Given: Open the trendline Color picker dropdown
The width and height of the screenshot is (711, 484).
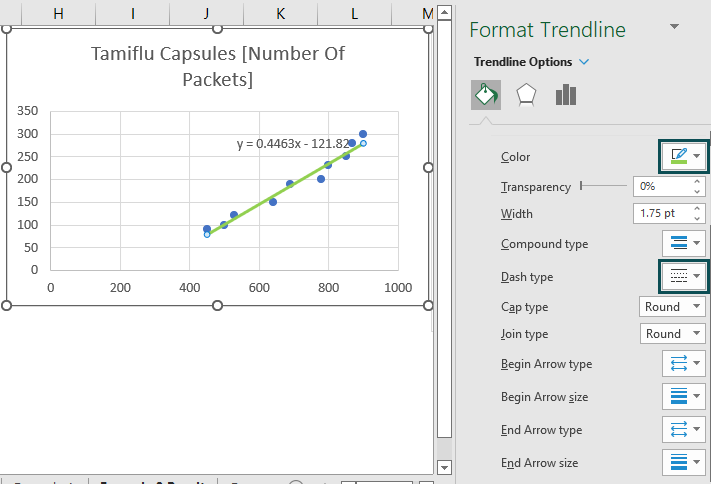Looking at the screenshot, I should click(x=684, y=156).
